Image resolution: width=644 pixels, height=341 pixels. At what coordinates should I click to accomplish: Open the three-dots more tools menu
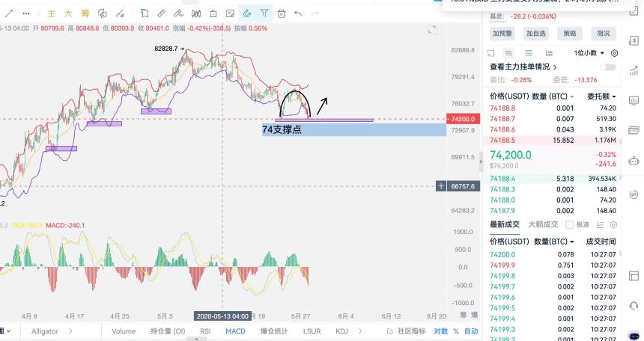(26, 13)
